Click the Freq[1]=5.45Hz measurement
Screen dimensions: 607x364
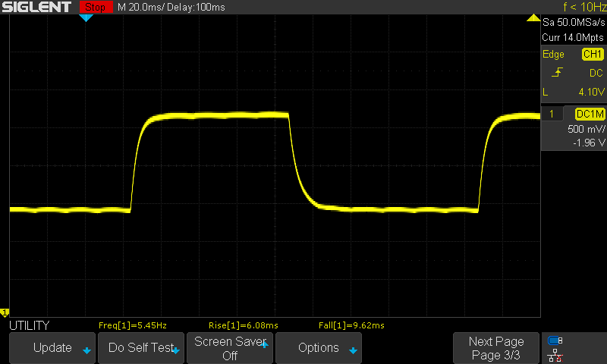[x=132, y=325]
